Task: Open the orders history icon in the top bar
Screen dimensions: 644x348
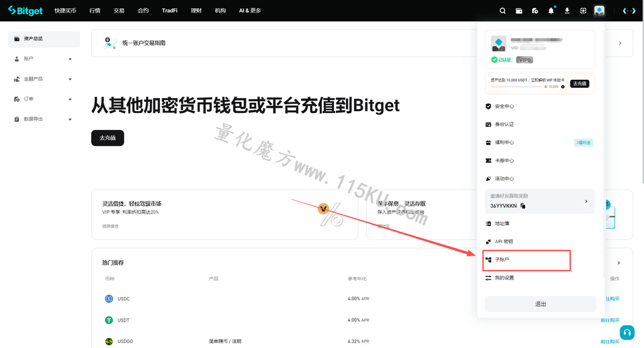Action: pos(535,11)
